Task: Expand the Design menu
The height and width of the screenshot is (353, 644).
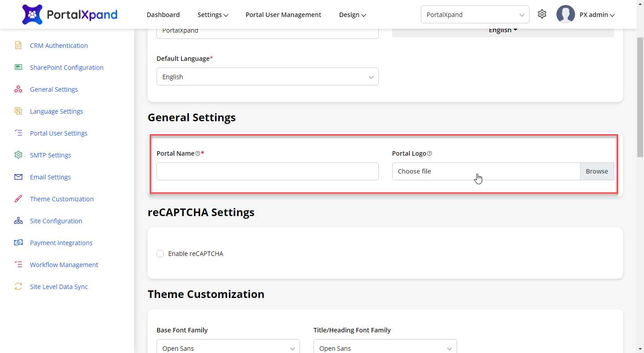Action: [352, 15]
